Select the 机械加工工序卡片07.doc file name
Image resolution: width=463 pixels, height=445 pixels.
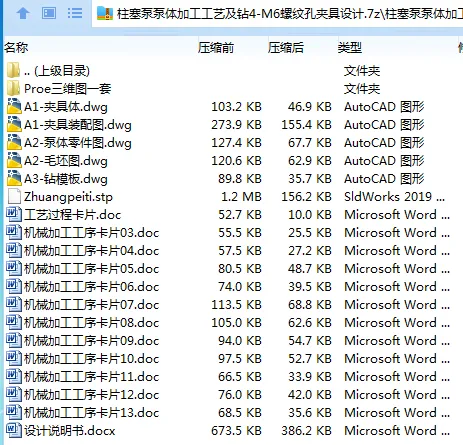91,305
